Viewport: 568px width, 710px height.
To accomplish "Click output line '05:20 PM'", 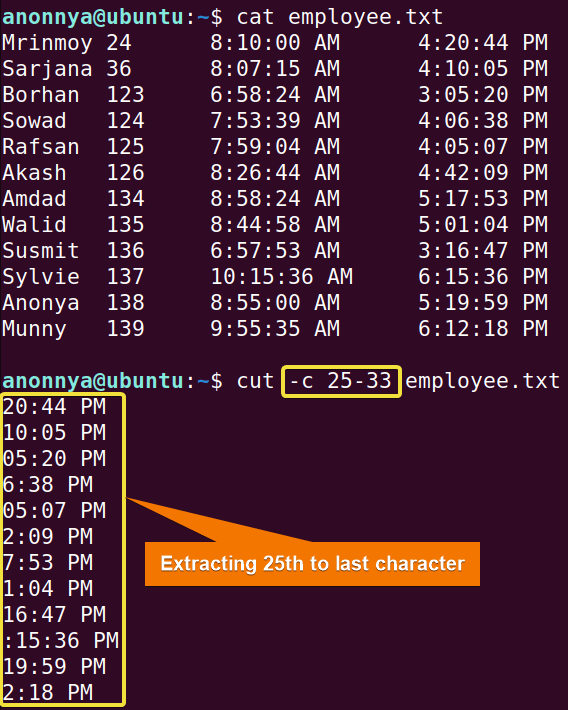I will coord(54,459).
